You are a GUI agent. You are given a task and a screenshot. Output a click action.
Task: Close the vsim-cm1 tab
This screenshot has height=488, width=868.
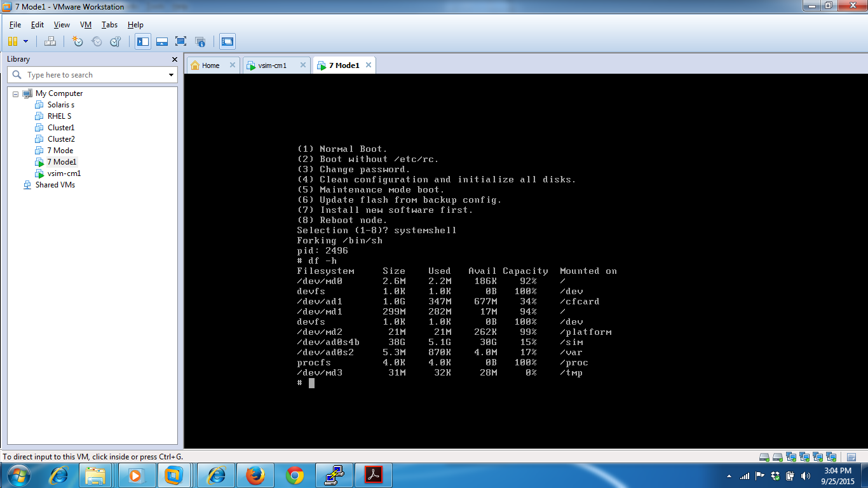point(302,65)
